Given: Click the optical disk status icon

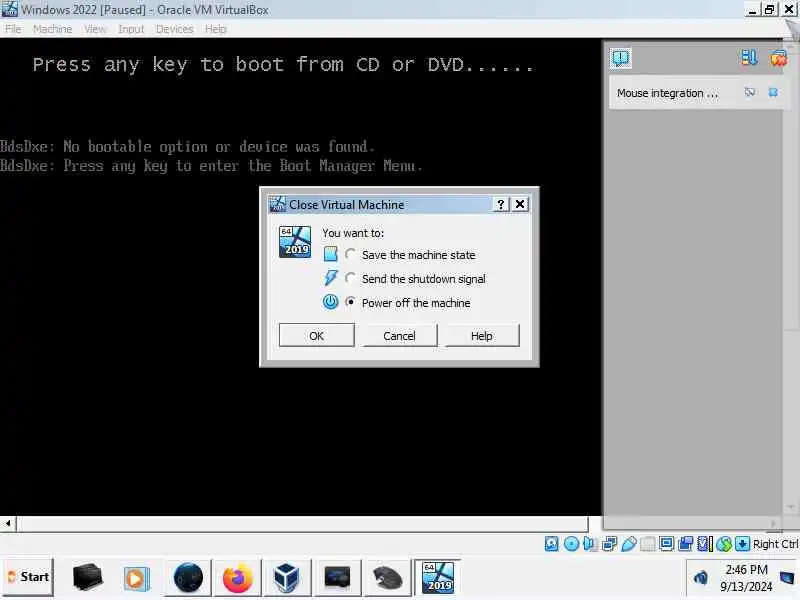Looking at the screenshot, I should 571,544.
